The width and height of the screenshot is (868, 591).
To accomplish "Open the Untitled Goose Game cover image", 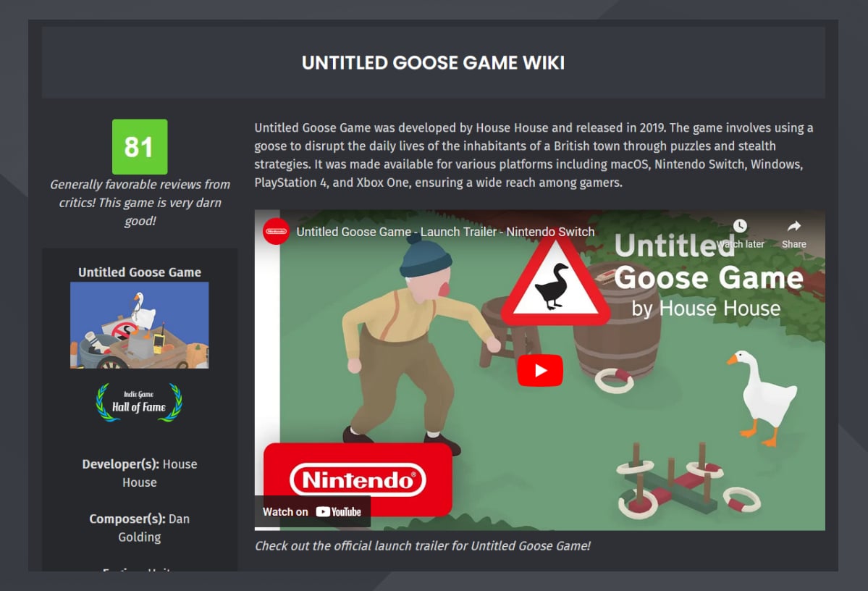I will [x=140, y=325].
